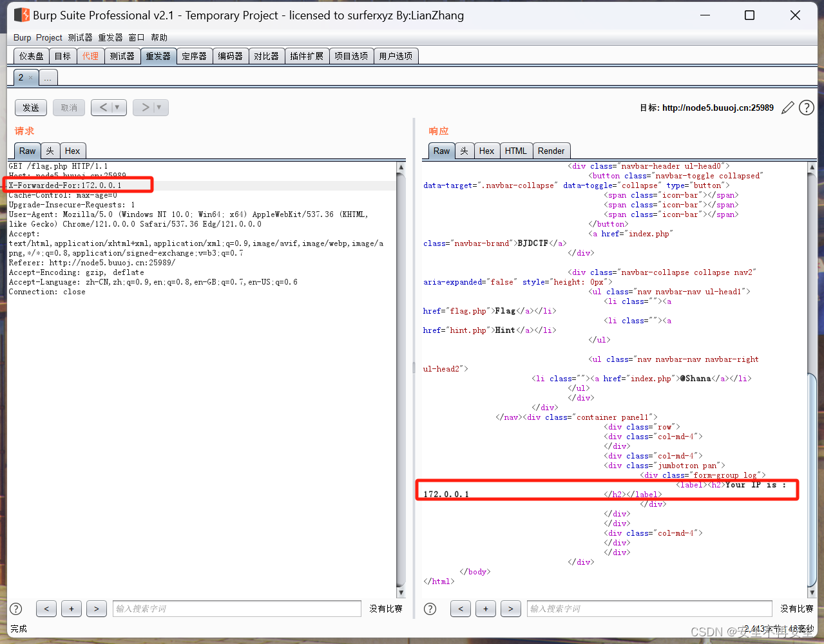Open the Burp menu

pyautogui.click(x=22, y=37)
